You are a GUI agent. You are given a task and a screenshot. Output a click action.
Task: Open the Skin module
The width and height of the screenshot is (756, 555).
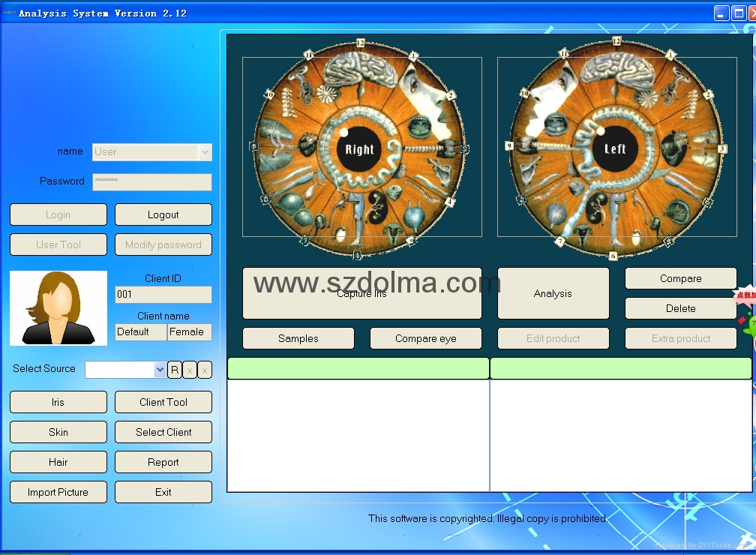[58, 432]
